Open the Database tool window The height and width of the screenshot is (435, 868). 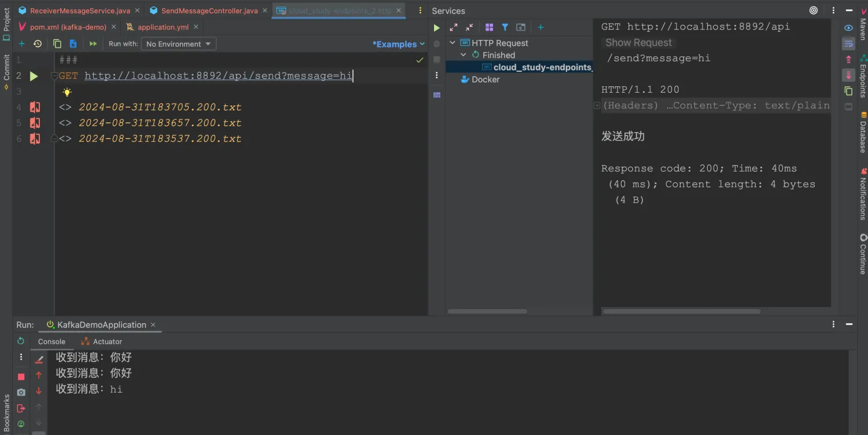click(x=863, y=132)
